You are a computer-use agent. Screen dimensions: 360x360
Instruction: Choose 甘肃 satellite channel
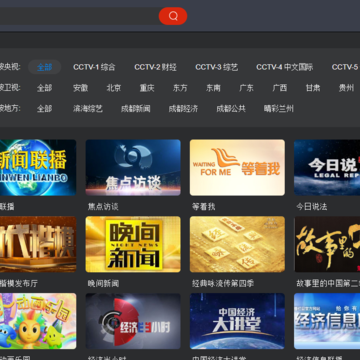pyautogui.click(x=313, y=88)
